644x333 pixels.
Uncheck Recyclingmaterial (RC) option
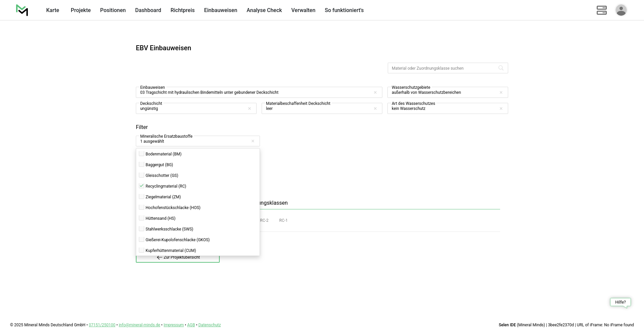point(142,186)
